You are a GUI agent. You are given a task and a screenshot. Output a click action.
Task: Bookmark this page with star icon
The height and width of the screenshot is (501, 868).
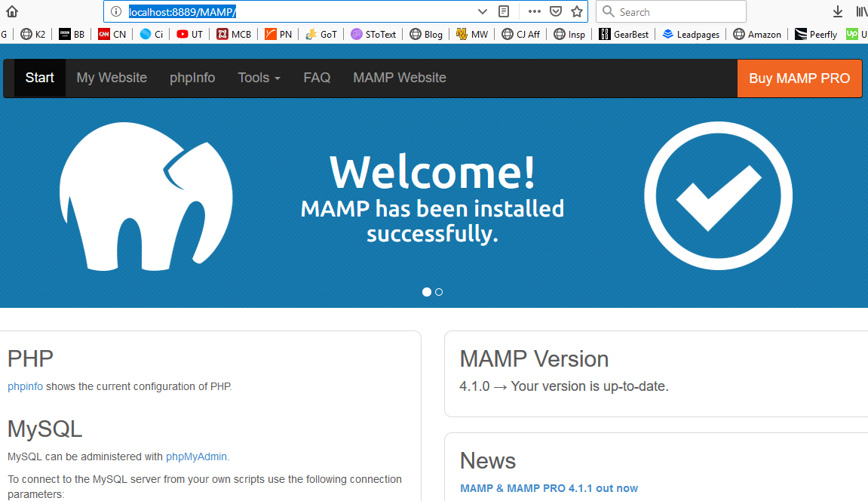(x=577, y=11)
